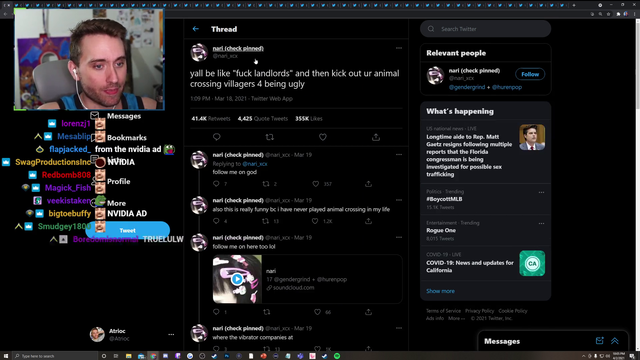The height and width of the screenshot is (360, 640).
Task: View the 41.4K Retweets list
Action: (x=211, y=119)
